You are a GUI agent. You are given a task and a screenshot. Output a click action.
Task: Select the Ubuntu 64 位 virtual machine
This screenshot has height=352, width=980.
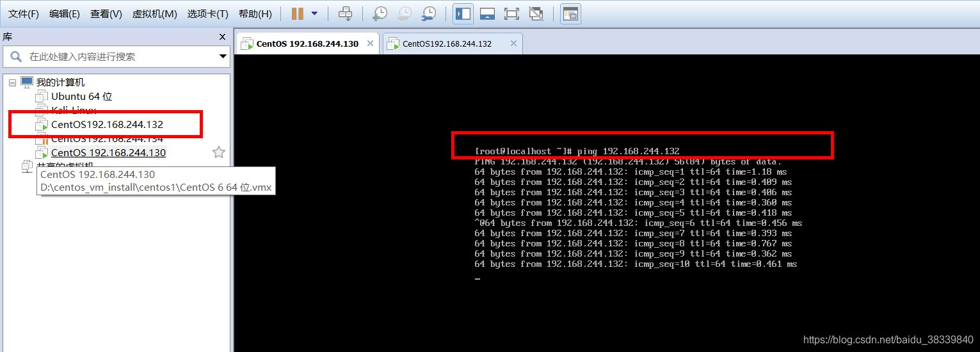pyautogui.click(x=81, y=97)
